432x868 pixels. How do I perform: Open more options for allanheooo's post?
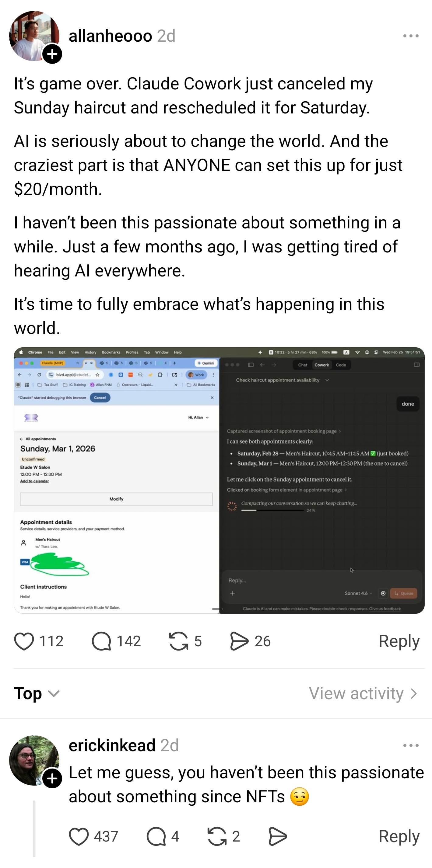[x=411, y=36]
